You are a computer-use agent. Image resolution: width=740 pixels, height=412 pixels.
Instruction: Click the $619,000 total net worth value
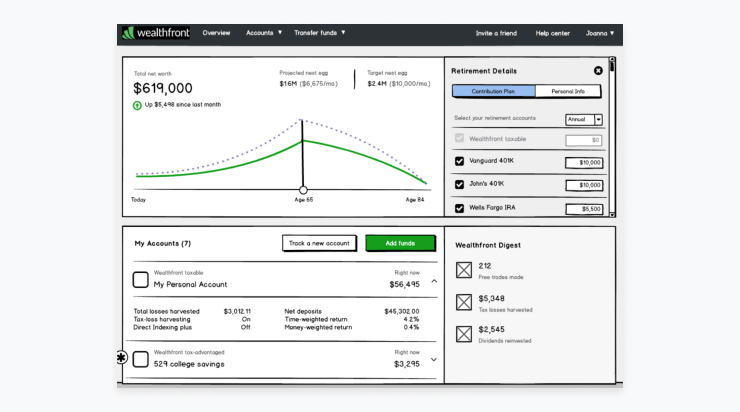coord(163,88)
